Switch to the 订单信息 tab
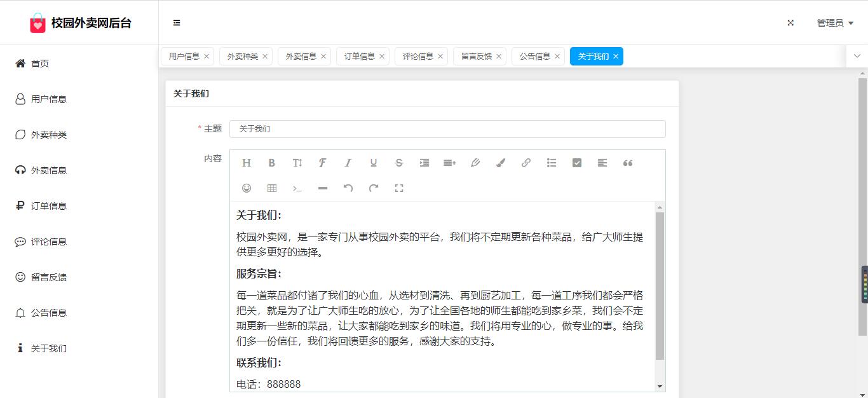This screenshot has height=398, width=868. 360,57
